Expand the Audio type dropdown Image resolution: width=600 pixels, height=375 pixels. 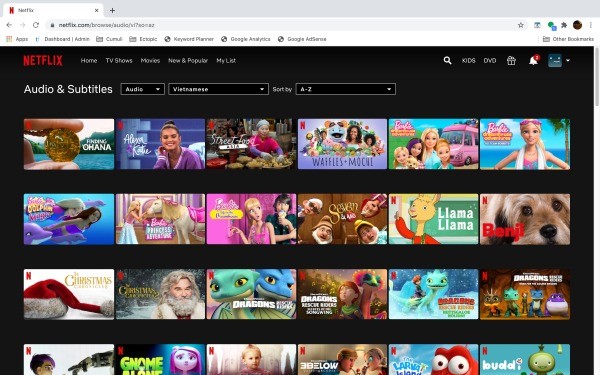point(143,89)
